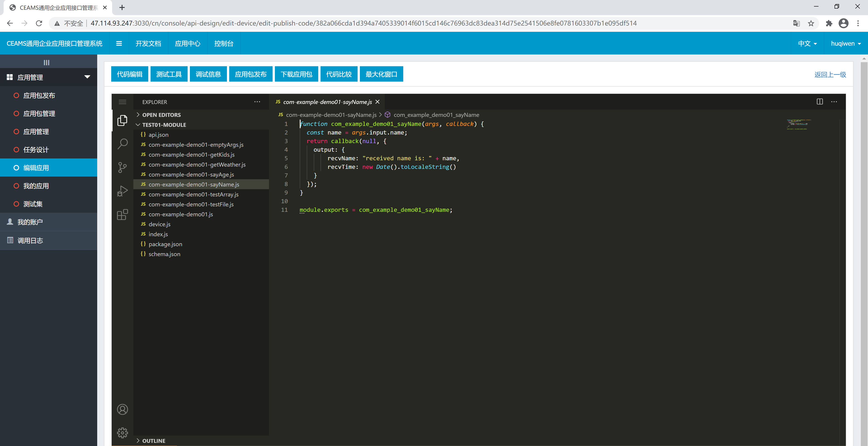Open 调用日志 in the sidebar
This screenshot has height=446, width=868.
(x=49, y=241)
